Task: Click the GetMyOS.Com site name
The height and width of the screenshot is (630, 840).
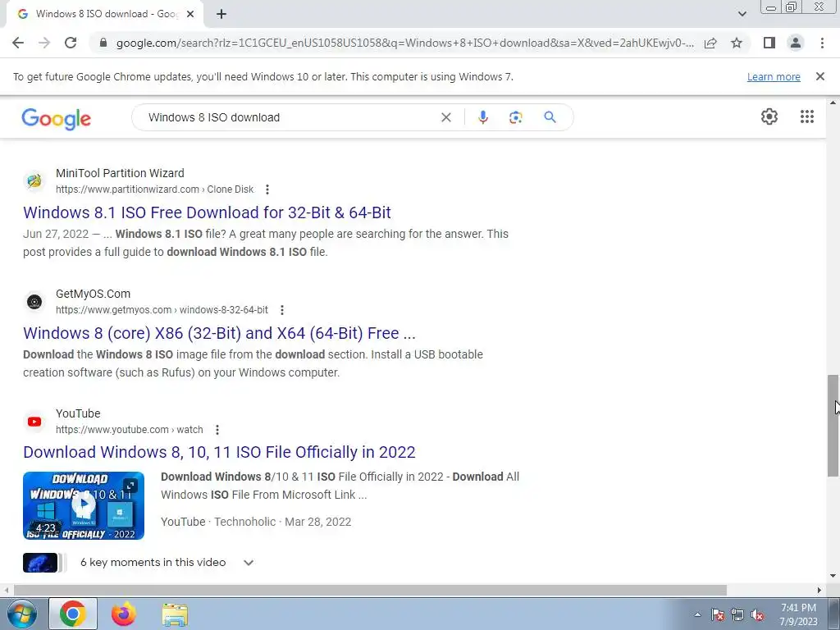Action: pyautogui.click(x=94, y=294)
